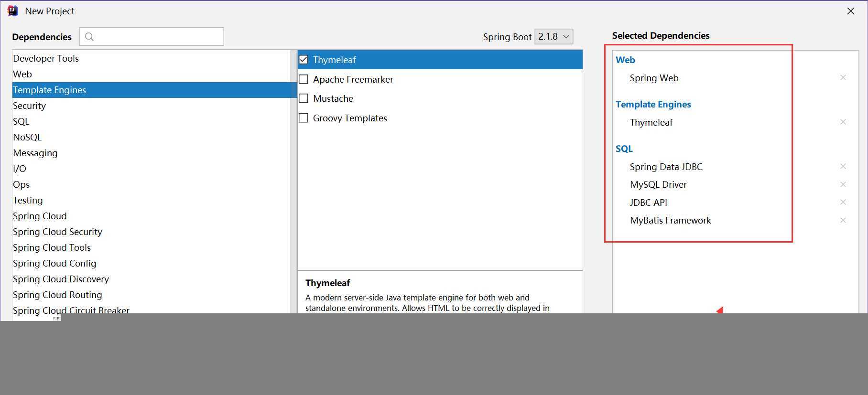Remove Thymeleaf from selected dependencies
Image resolution: width=868 pixels, height=395 pixels.
coord(843,122)
